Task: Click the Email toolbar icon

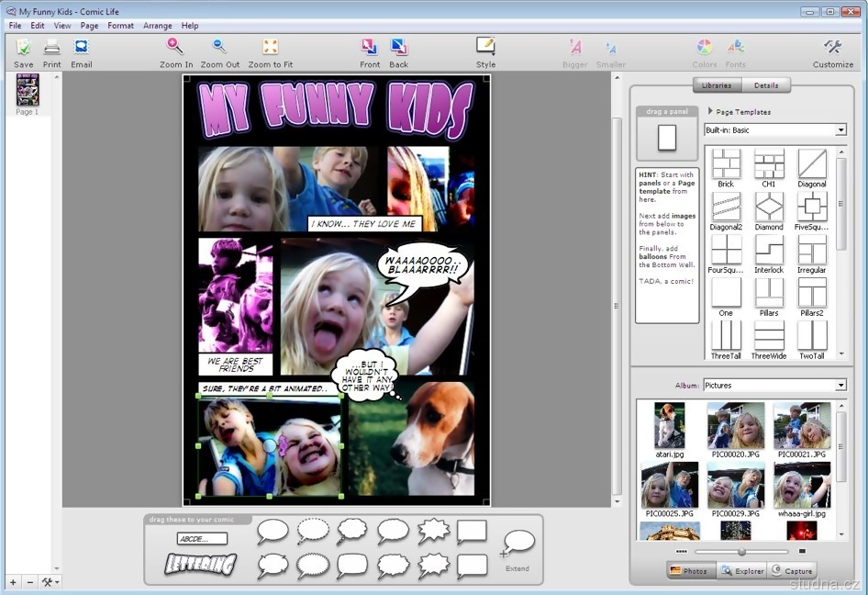Action: [82, 48]
